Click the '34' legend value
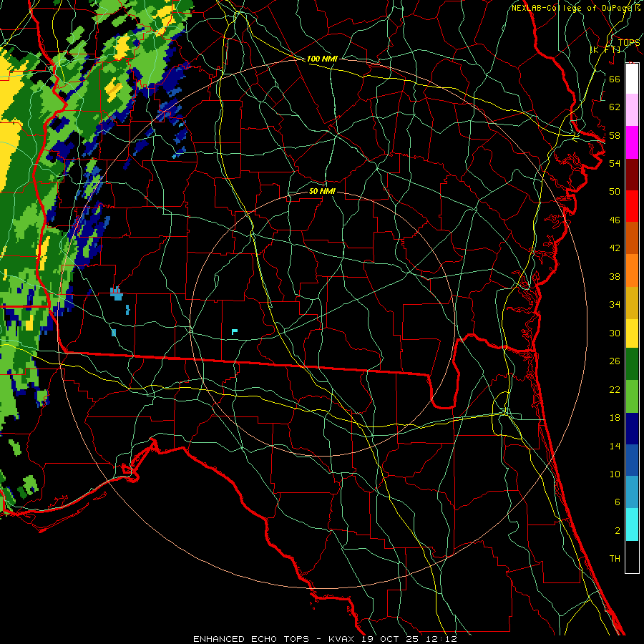 point(615,304)
